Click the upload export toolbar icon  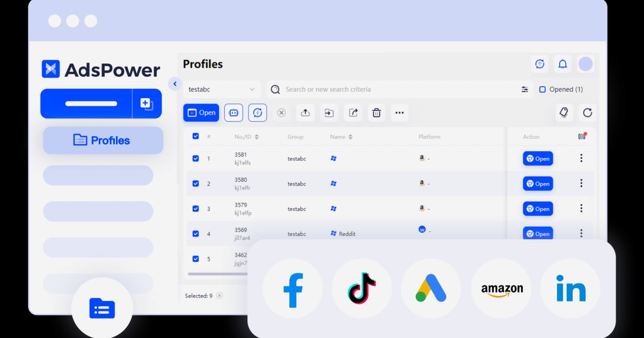coord(305,113)
